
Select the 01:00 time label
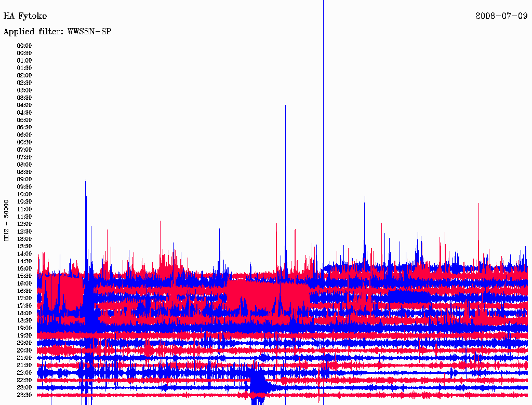(x=24, y=61)
